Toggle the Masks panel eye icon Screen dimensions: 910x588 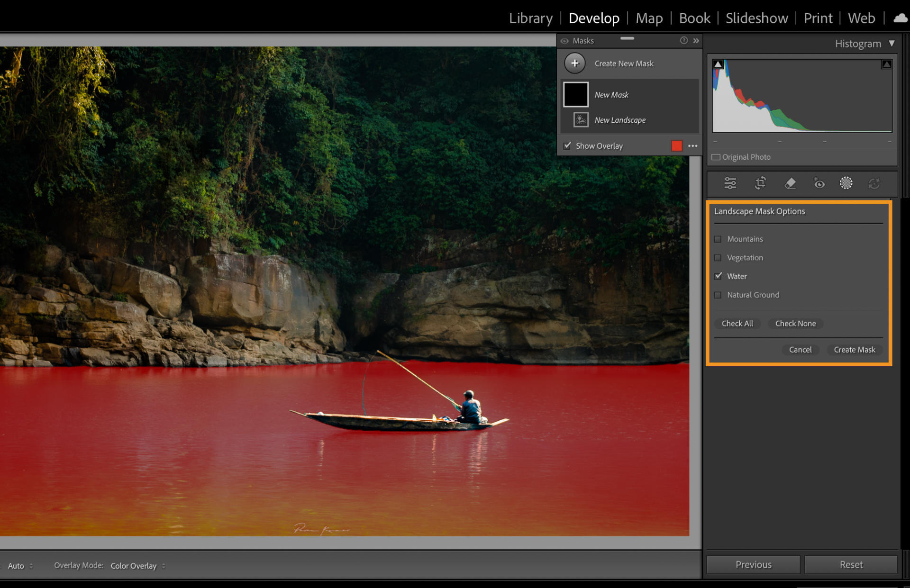(x=564, y=41)
